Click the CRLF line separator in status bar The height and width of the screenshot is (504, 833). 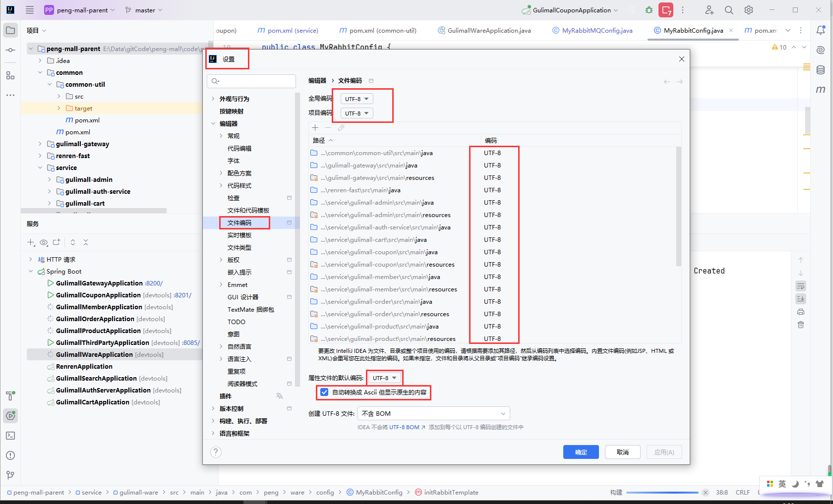click(x=742, y=492)
